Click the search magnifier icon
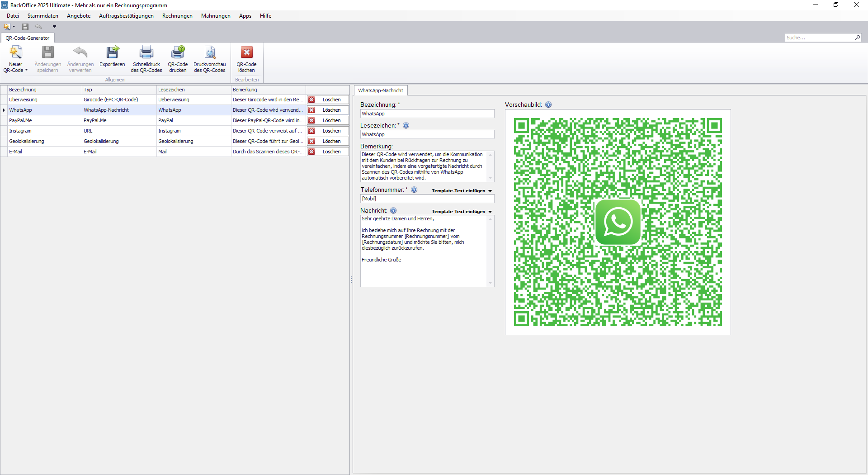This screenshot has height=475, width=868. point(858,38)
